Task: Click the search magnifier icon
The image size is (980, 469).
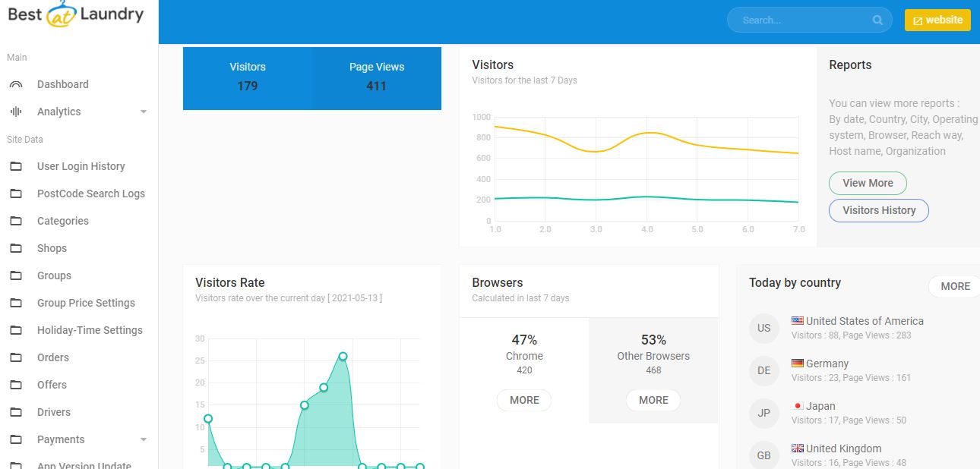Action: (877, 20)
